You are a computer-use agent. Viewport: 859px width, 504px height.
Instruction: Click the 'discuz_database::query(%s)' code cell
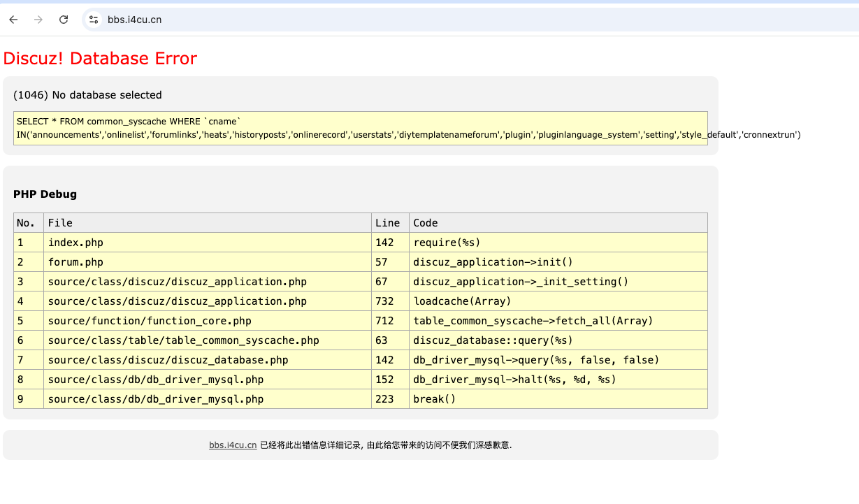tap(558, 340)
